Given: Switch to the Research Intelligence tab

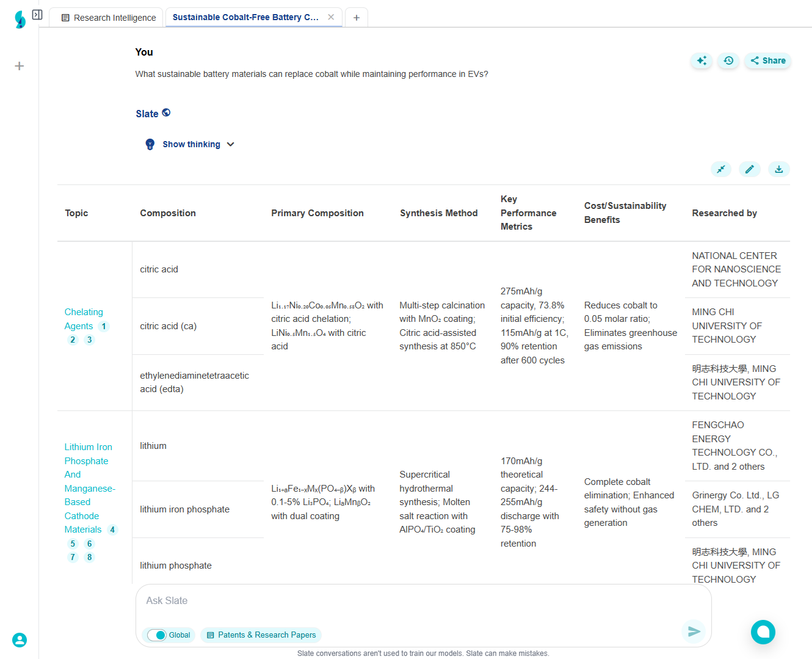Looking at the screenshot, I should [108, 18].
